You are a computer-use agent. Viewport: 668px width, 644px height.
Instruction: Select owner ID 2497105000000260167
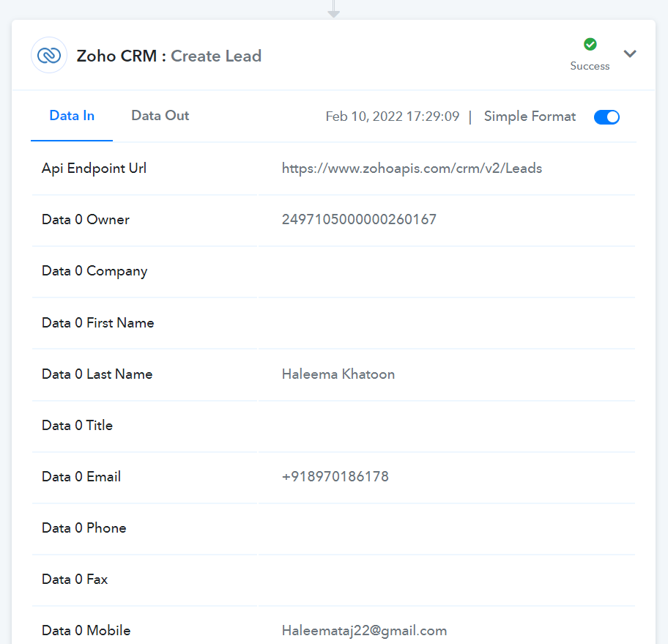(x=359, y=220)
